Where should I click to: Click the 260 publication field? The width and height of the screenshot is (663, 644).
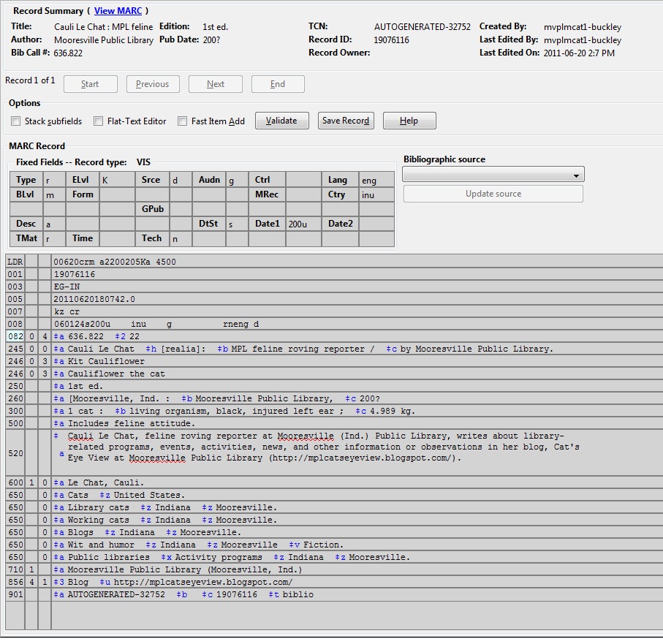(x=357, y=398)
